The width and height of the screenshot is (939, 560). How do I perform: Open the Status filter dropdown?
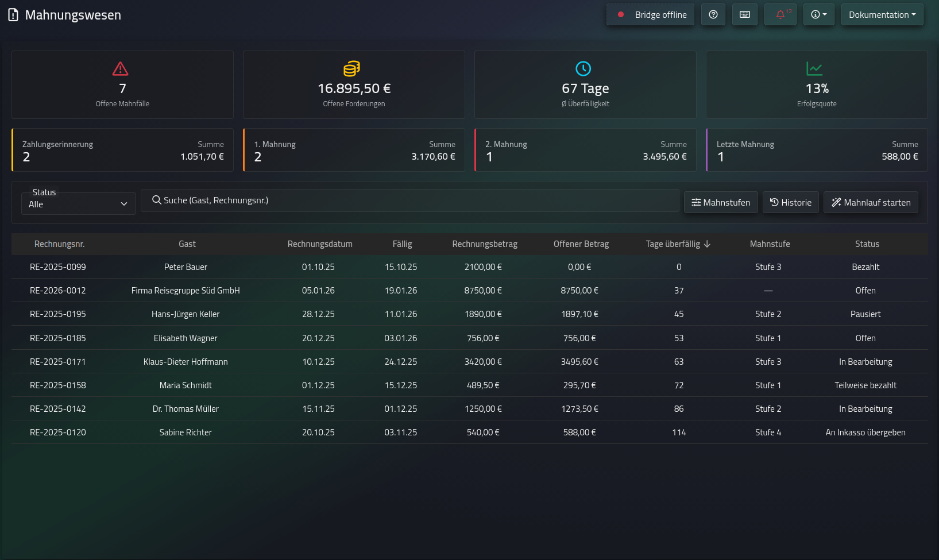[79, 204]
